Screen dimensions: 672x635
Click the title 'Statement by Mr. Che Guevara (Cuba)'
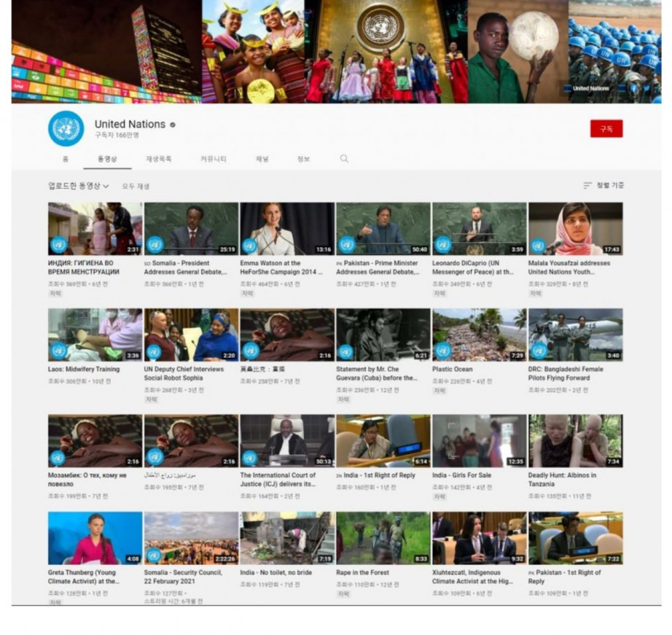(x=377, y=373)
